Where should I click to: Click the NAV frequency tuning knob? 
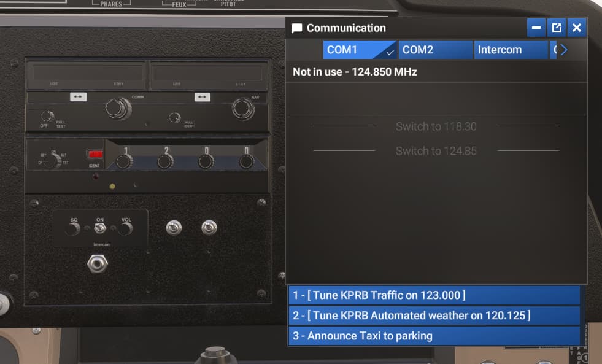(x=243, y=109)
